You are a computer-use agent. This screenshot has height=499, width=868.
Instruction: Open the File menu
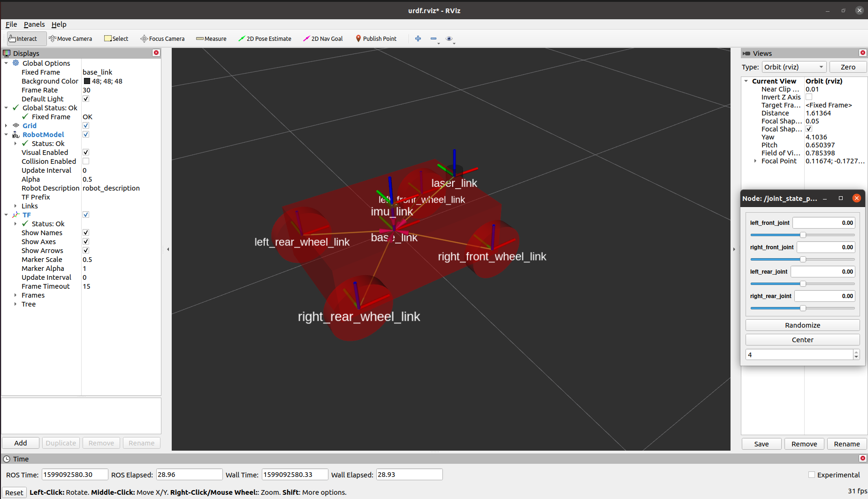(x=11, y=24)
